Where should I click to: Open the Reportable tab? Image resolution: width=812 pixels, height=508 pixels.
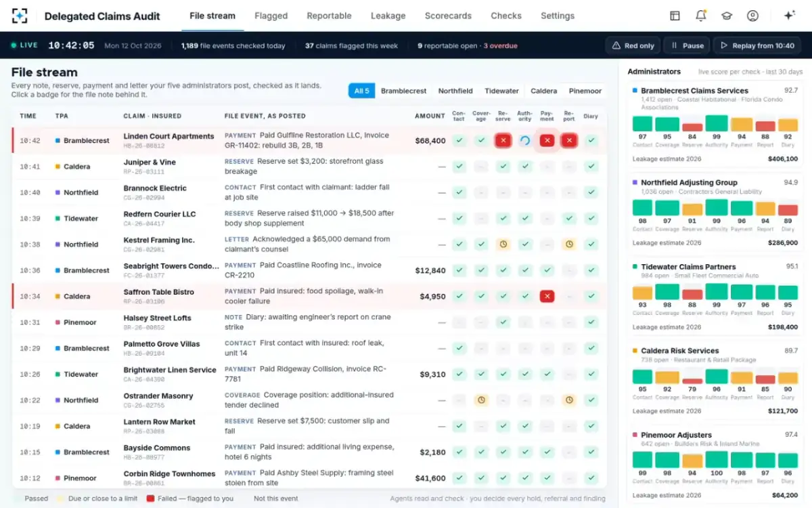coord(329,16)
